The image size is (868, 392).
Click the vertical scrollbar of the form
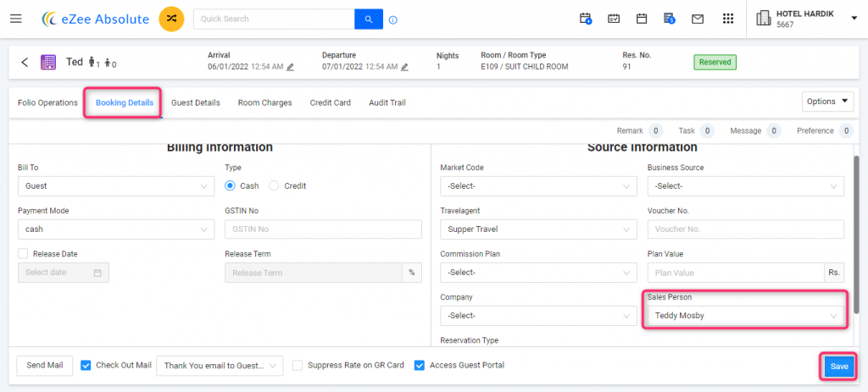[858, 235]
